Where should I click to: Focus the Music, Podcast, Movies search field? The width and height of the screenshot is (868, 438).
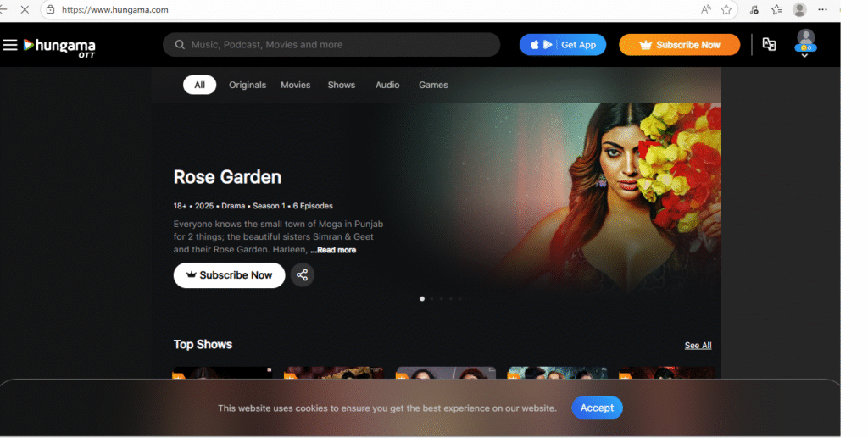331,45
